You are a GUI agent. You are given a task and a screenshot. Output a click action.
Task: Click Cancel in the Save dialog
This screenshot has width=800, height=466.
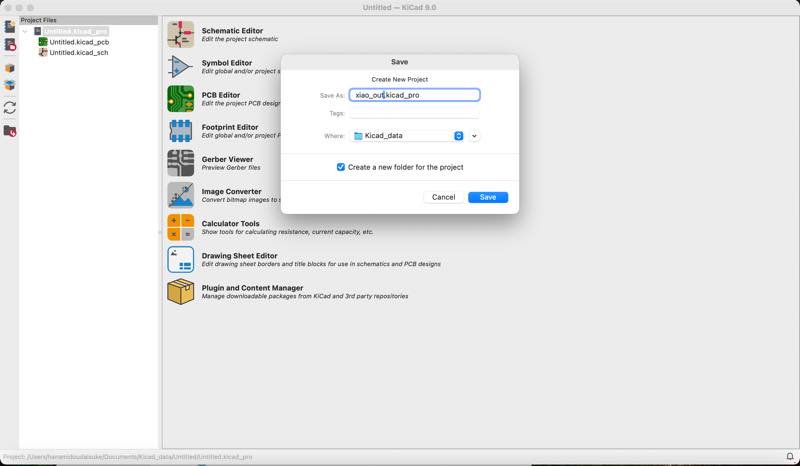coord(443,197)
